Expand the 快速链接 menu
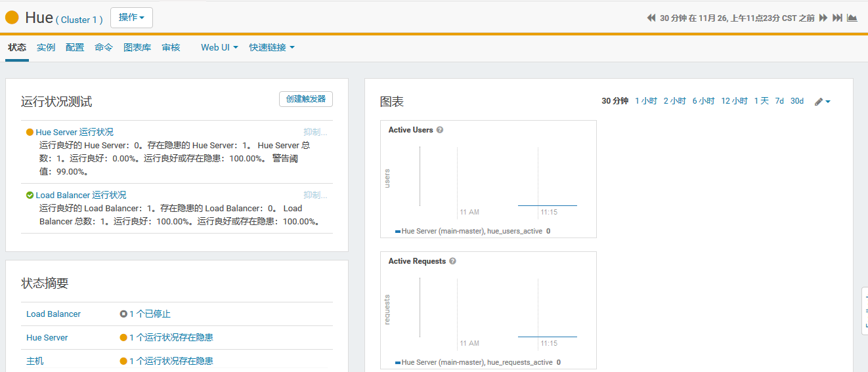The width and height of the screenshot is (868, 372). click(x=272, y=47)
